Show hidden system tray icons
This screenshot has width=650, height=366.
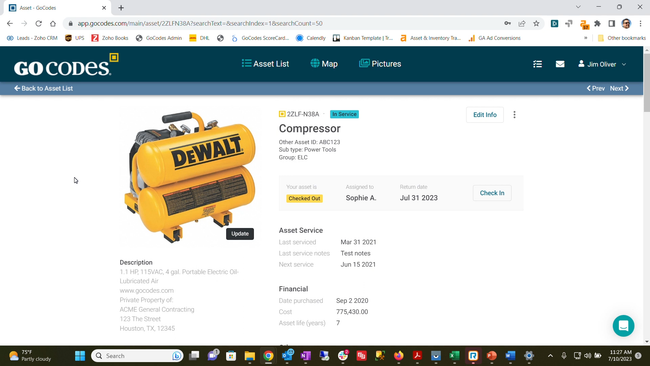(550, 356)
